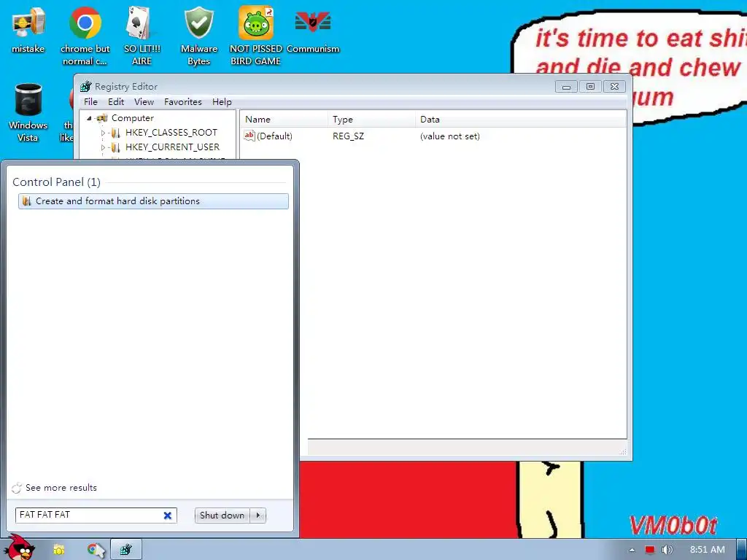747x560 pixels.
Task: Click the REG_SZ type cell
Action: 348,136
